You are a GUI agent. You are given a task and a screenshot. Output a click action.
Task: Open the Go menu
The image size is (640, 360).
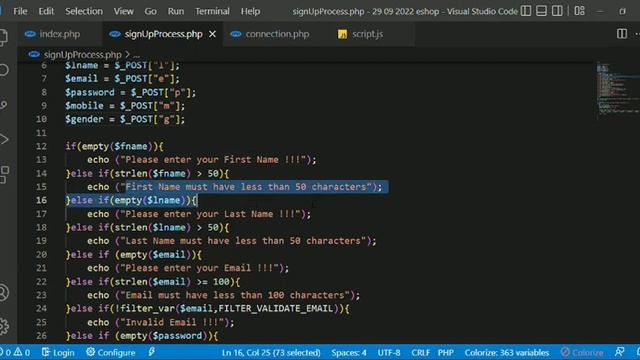point(150,11)
